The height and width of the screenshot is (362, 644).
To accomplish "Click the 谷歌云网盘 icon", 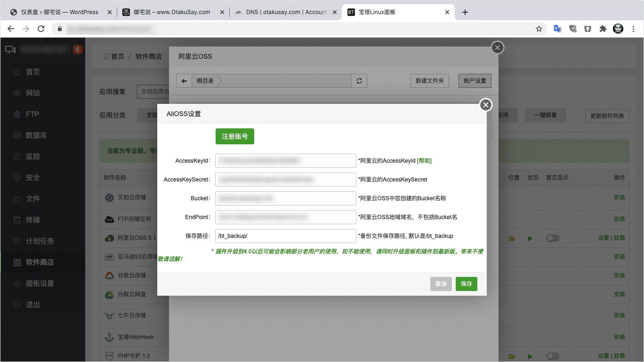I will point(109,294).
